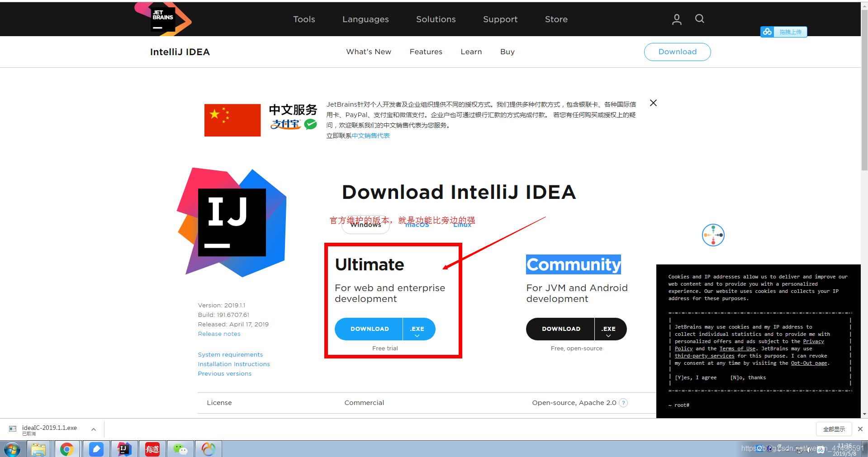The height and width of the screenshot is (457, 868).
Task: Click the page vertical scrollbar thumb
Action: click(864, 90)
